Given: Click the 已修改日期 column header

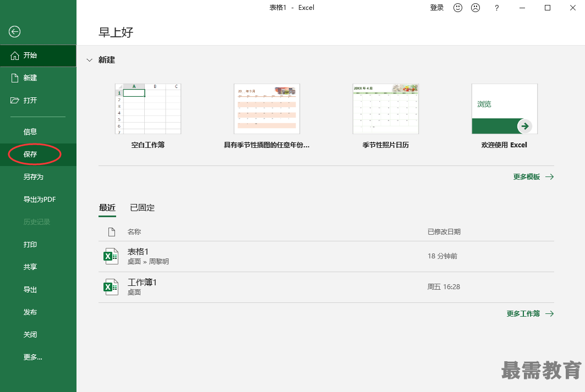Looking at the screenshot, I should click(444, 232).
